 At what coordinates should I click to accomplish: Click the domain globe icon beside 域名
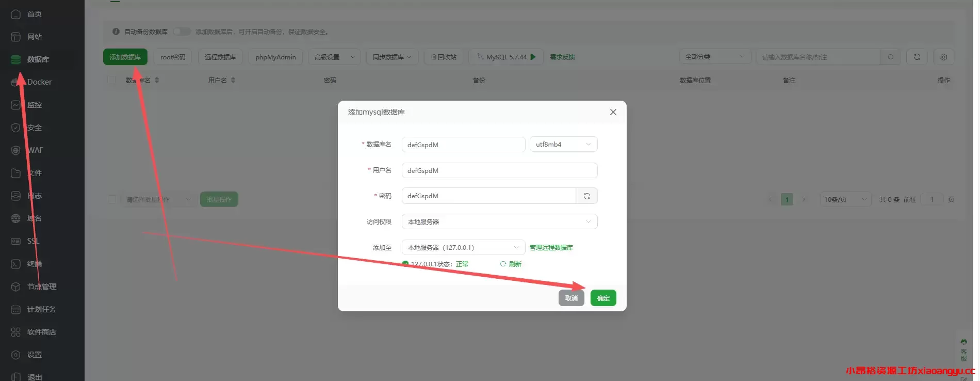click(x=16, y=218)
